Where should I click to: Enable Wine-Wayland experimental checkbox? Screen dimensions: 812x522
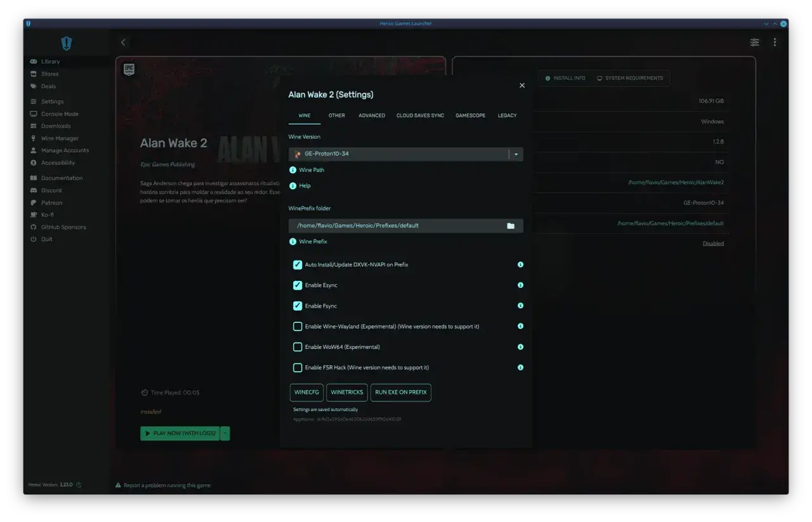298,327
